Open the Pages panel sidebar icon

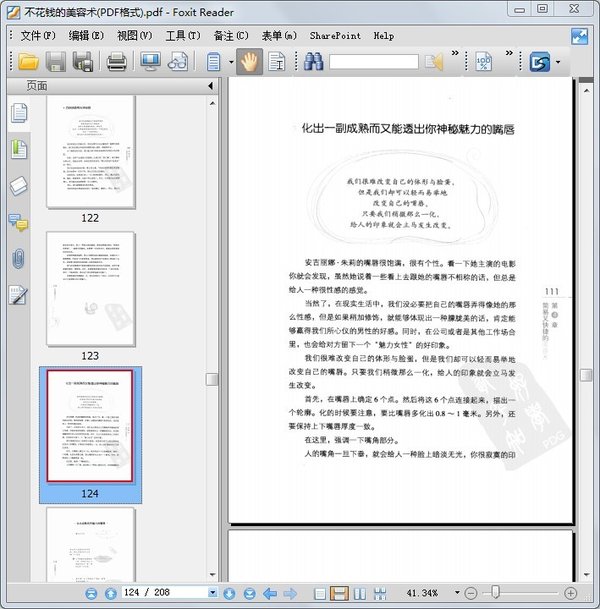(19, 113)
